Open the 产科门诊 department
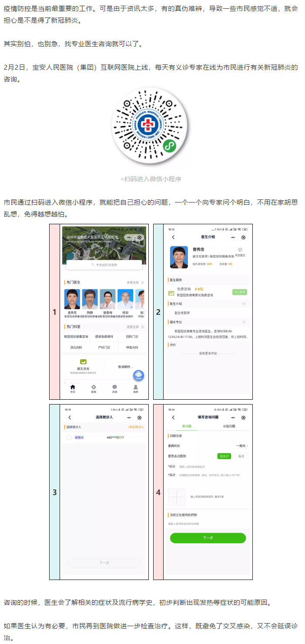 [x=104, y=347]
